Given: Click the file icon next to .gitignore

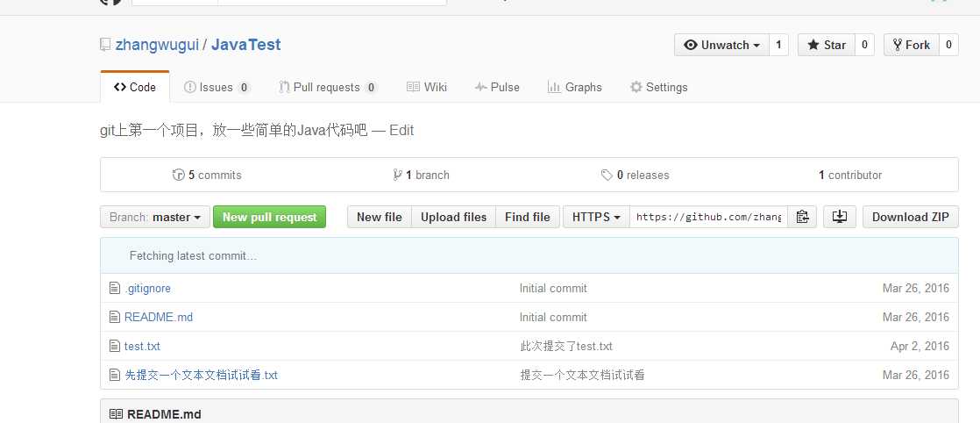Looking at the screenshot, I should coord(114,288).
